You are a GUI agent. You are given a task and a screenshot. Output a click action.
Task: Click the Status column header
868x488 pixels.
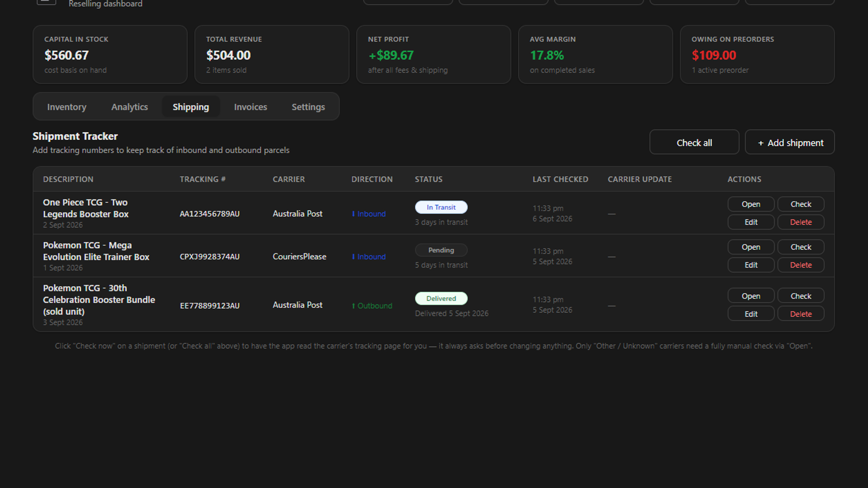tap(429, 179)
